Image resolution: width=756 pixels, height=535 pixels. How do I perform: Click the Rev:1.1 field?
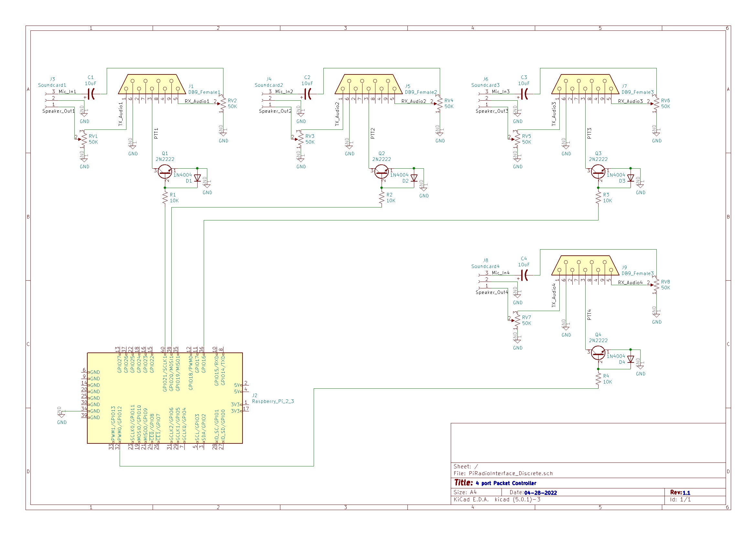[x=680, y=493]
